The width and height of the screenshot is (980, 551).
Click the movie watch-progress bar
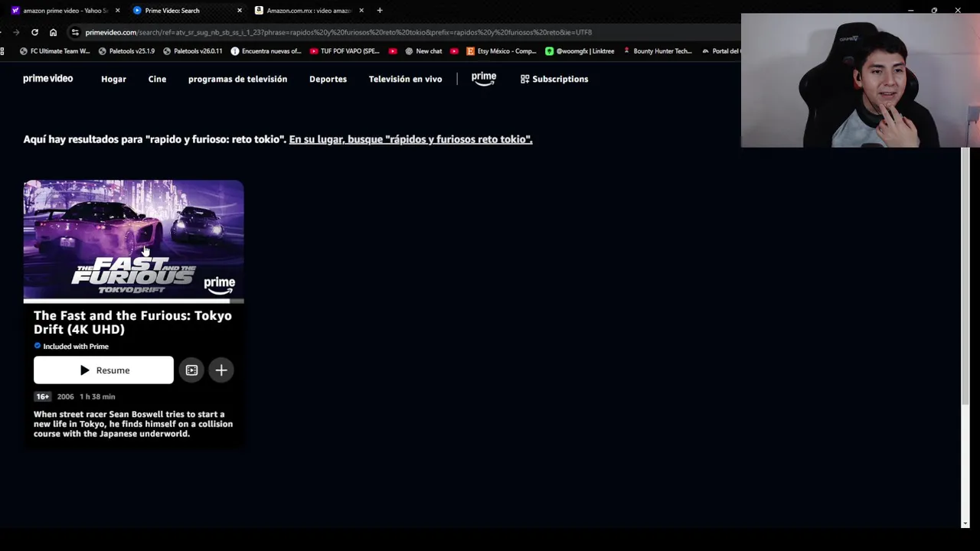coord(133,301)
